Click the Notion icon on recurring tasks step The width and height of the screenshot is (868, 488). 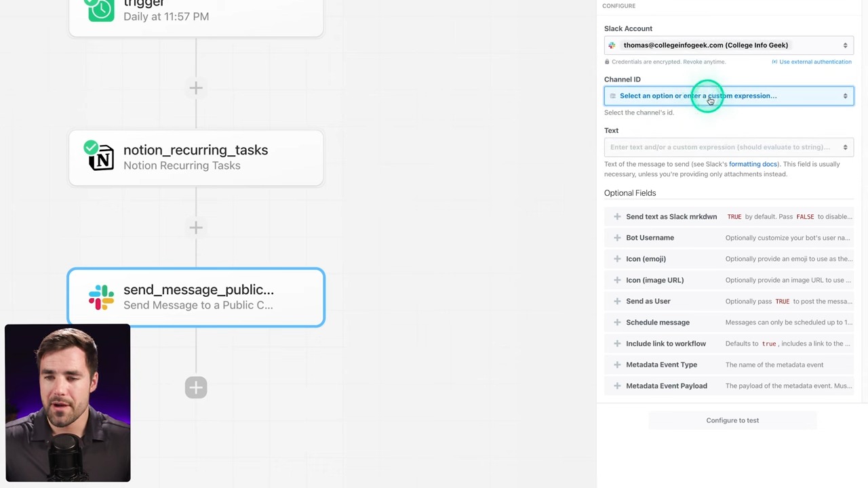coord(101,158)
